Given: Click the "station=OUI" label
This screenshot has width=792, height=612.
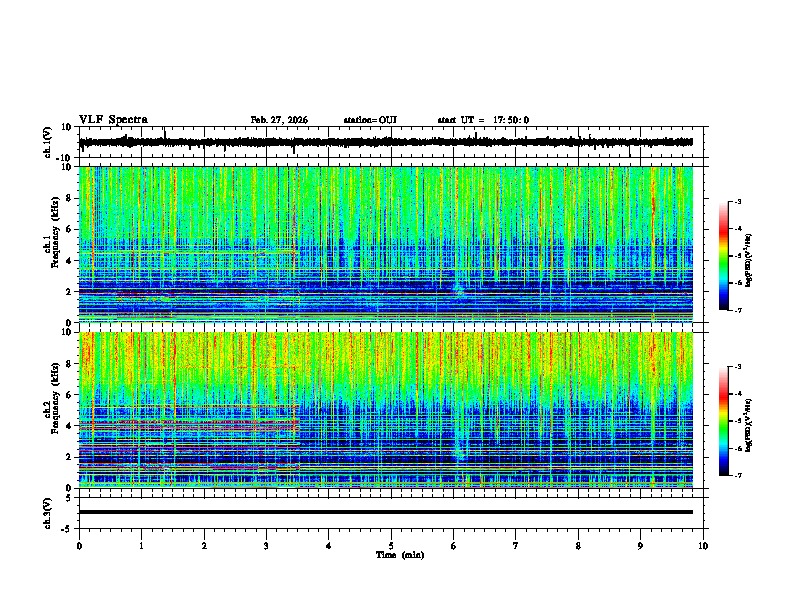Looking at the screenshot, I should click(x=370, y=120).
